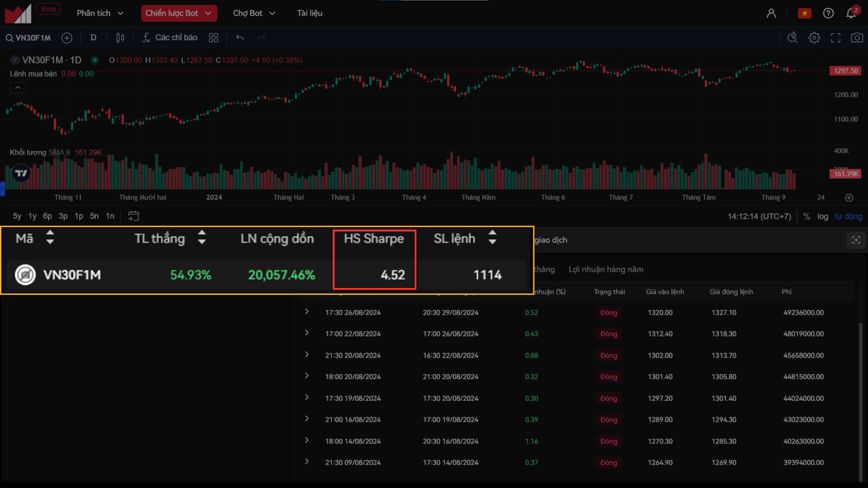868x488 pixels.
Task: Toggle fullscreen chart mode
Action: pos(836,38)
